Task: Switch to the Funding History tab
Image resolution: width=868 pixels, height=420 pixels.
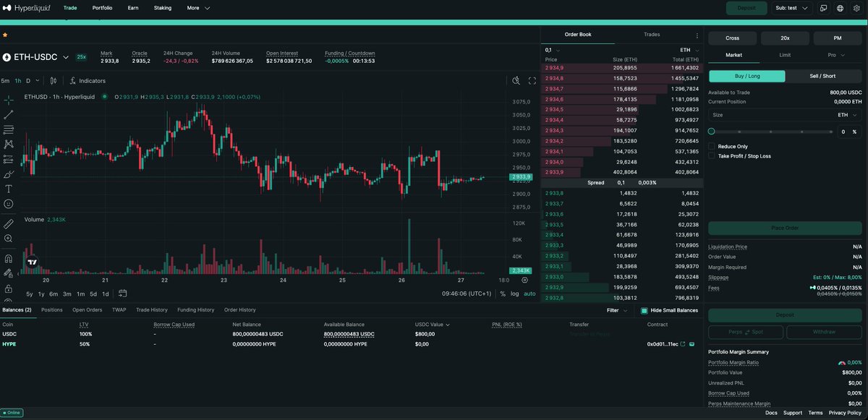Action: coord(195,310)
